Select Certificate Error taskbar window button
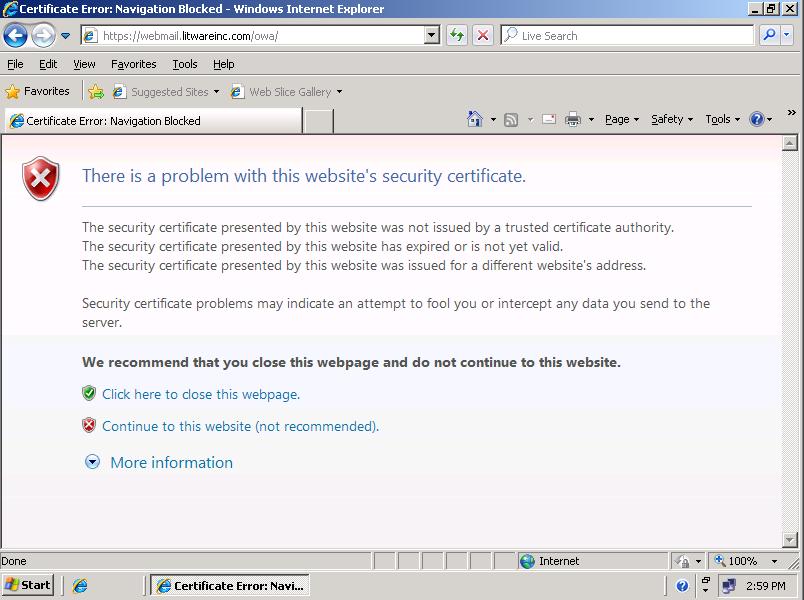This screenshot has height=600, width=804. pyautogui.click(x=230, y=586)
